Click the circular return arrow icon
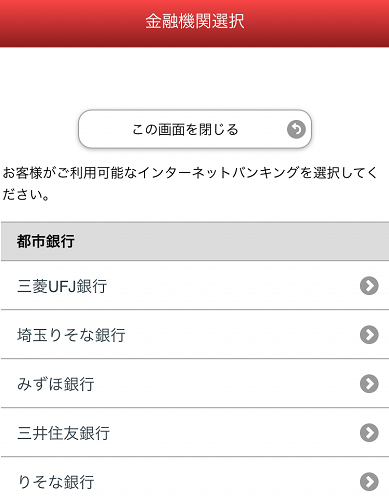This screenshot has height=500, width=389. 296,129
